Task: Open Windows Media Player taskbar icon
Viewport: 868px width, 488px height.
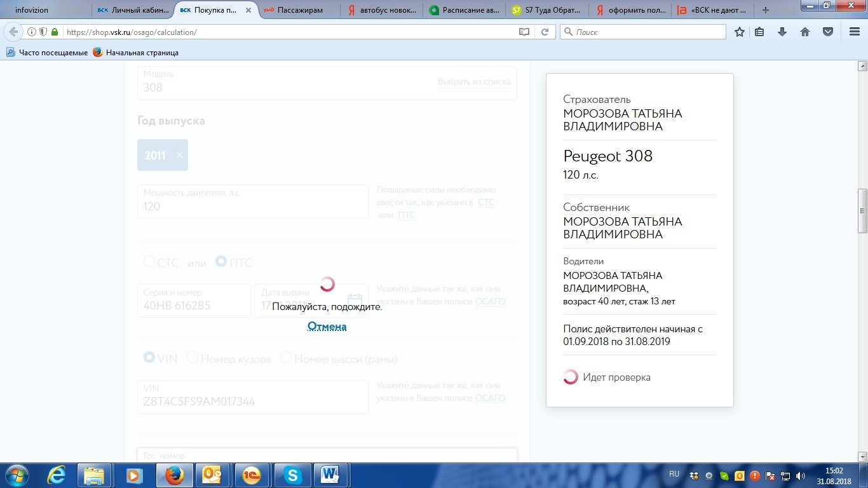Action: pyautogui.click(x=134, y=475)
